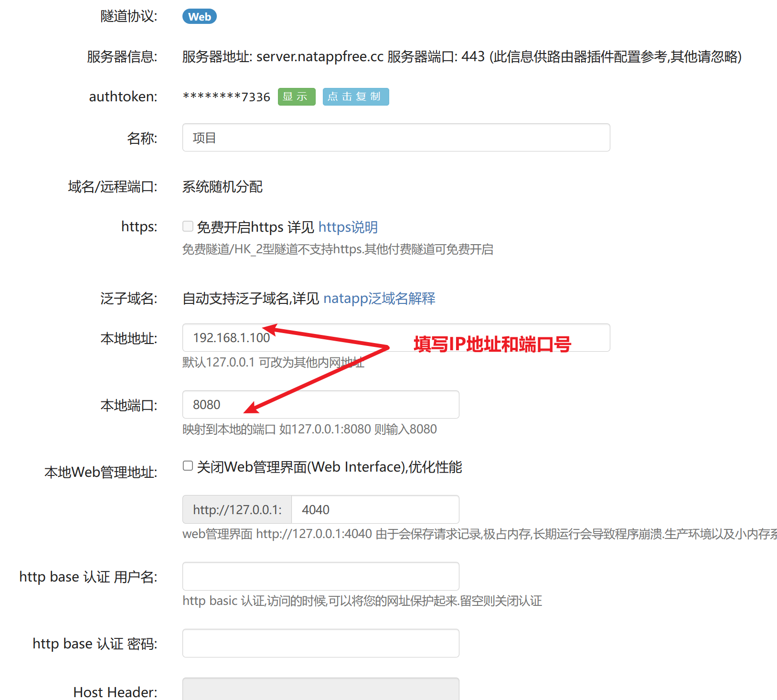Click the http base 认证 密码 field
The width and height of the screenshot is (777, 700).
(320, 643)
